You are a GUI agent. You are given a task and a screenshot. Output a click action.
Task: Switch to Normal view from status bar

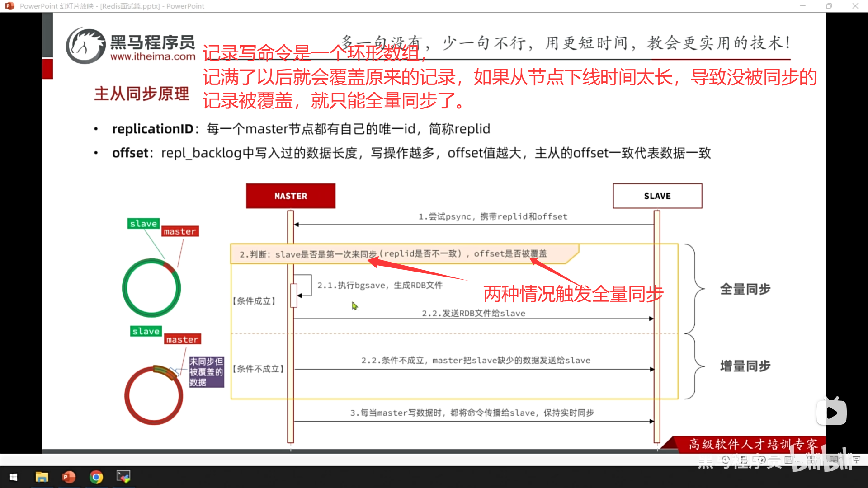[x=788, y=460]
